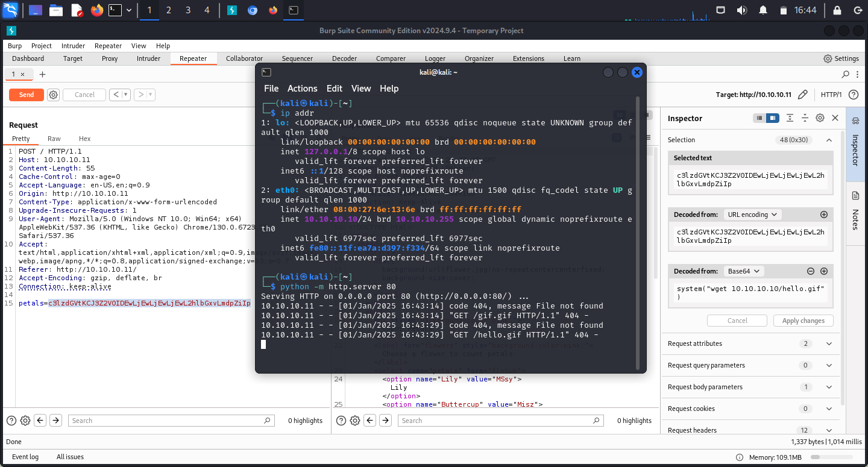868x467 pixels.
Task: Open Burp Settings in the top right
Action: pyautogui.click(x=841, y=58)
